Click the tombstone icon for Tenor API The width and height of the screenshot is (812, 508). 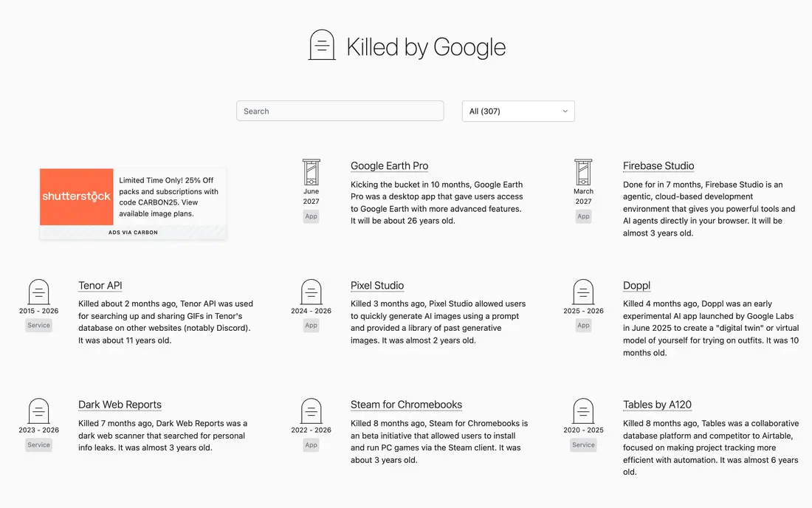39,292
